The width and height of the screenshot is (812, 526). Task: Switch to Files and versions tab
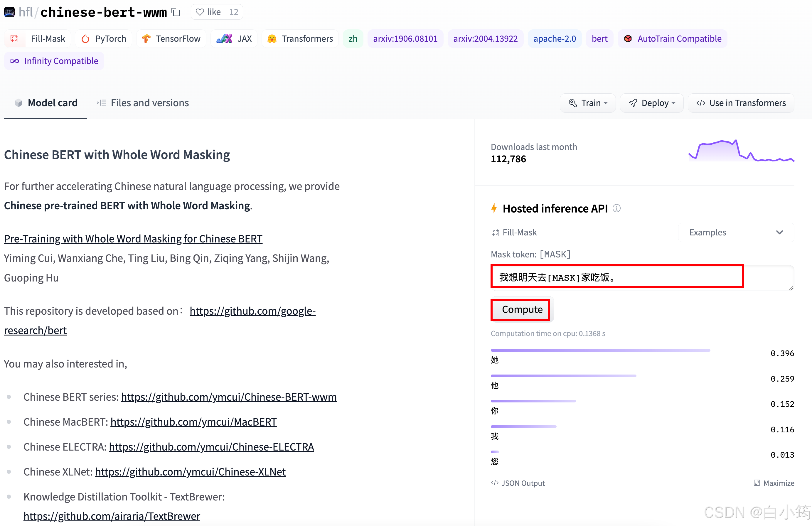[x=143, y=103]
